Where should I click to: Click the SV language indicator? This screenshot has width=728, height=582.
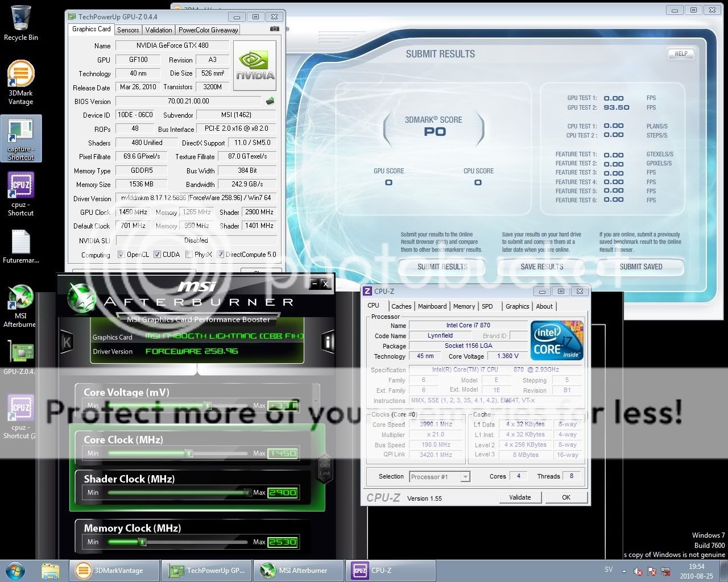609,569
